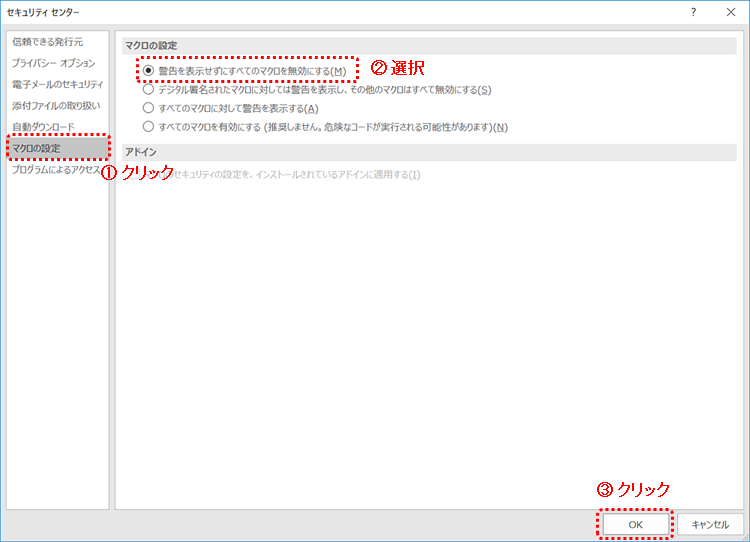Click the セキュリティ センター title bar text

coord(43,12)
